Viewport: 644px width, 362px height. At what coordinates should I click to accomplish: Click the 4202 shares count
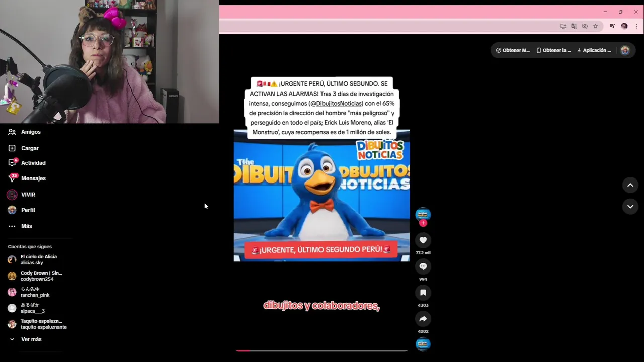423,331
